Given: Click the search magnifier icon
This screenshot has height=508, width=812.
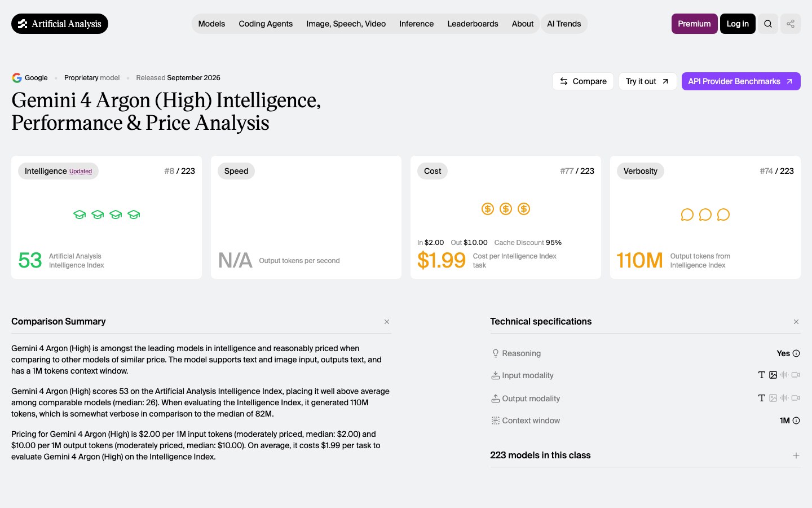Looking at the screenshot, I should 768,24.
